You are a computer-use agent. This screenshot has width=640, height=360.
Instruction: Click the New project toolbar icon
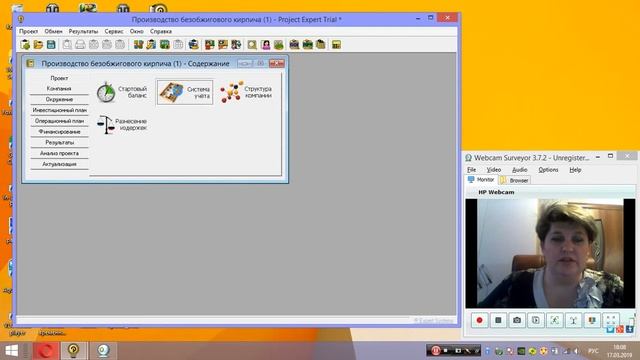[x=25, y=44]
